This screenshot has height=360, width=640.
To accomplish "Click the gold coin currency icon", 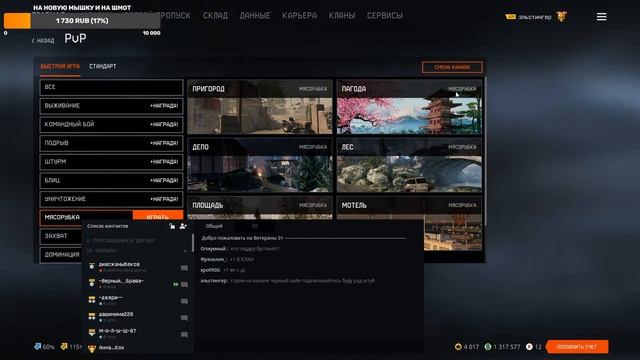I will [458, 347].
